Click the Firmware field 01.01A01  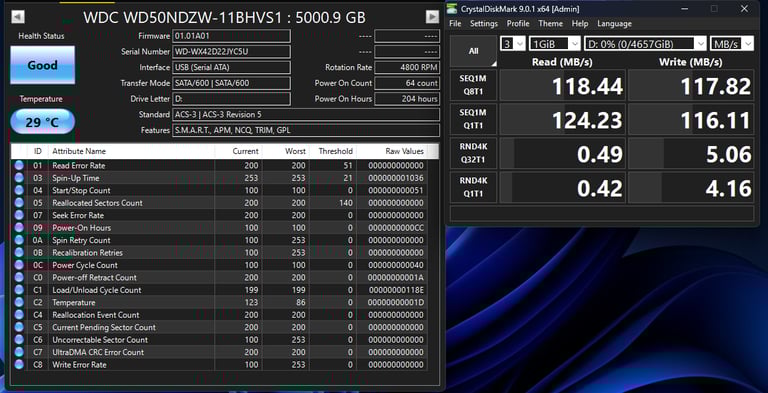pos(231,36)
